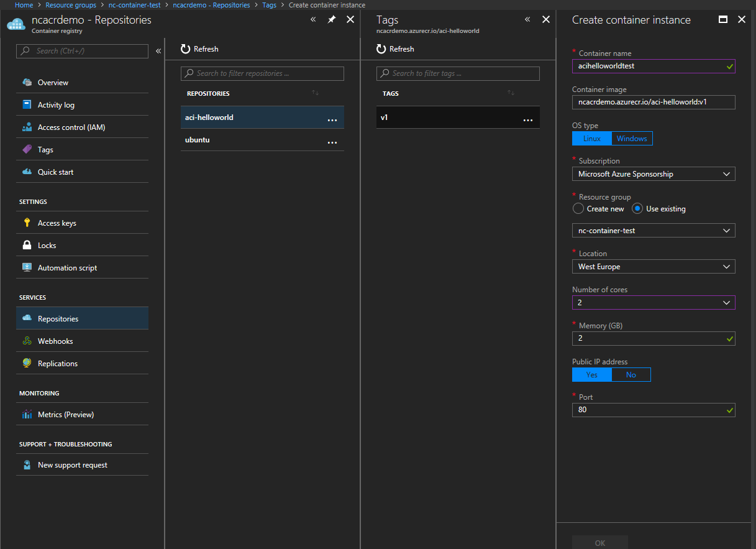
Task: Open more options for aci-helloworld
Action: (332, 120)
